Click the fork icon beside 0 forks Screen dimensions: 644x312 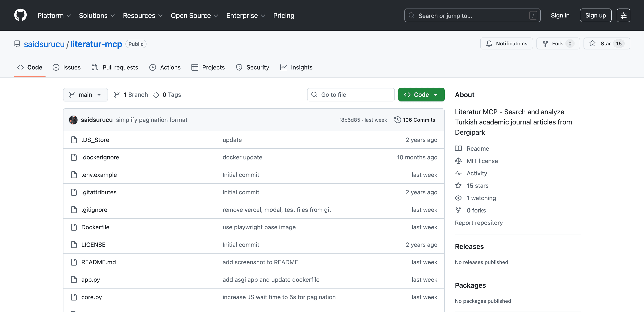point(458,210)
